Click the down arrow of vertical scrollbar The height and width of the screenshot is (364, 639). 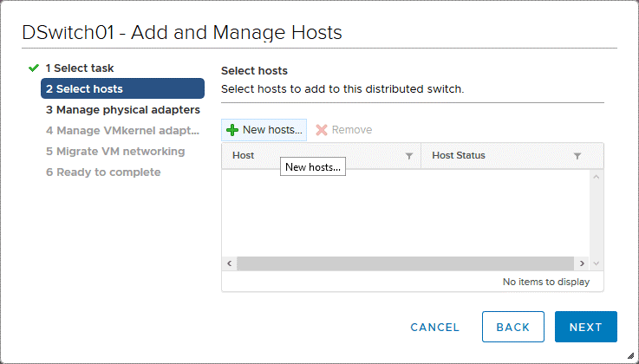(596, 263)
